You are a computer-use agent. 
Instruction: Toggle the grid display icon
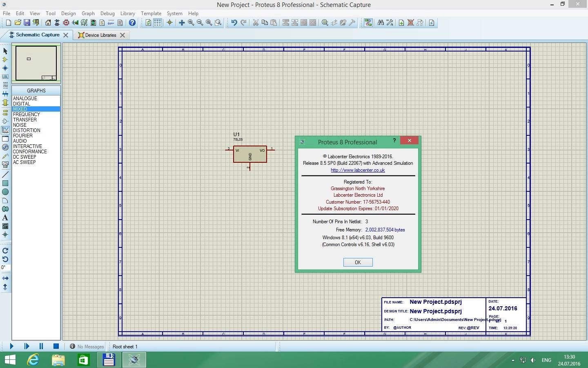[157, 22]
